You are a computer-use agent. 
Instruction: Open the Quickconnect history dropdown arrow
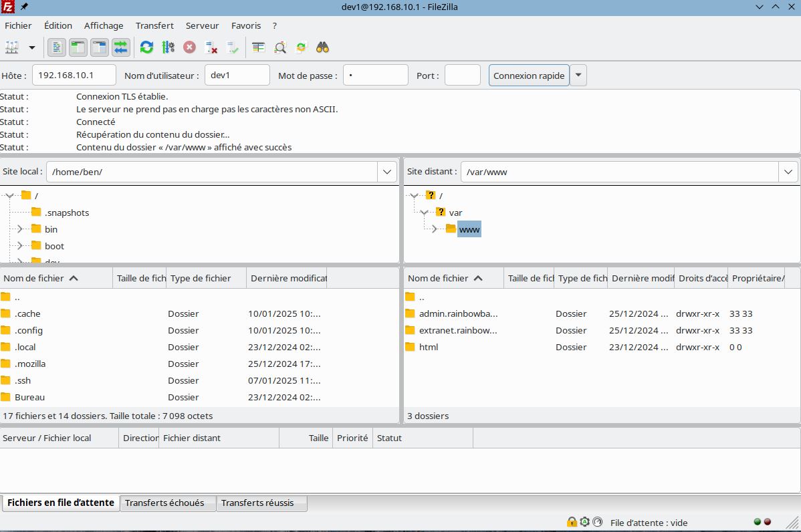[578, 76]
